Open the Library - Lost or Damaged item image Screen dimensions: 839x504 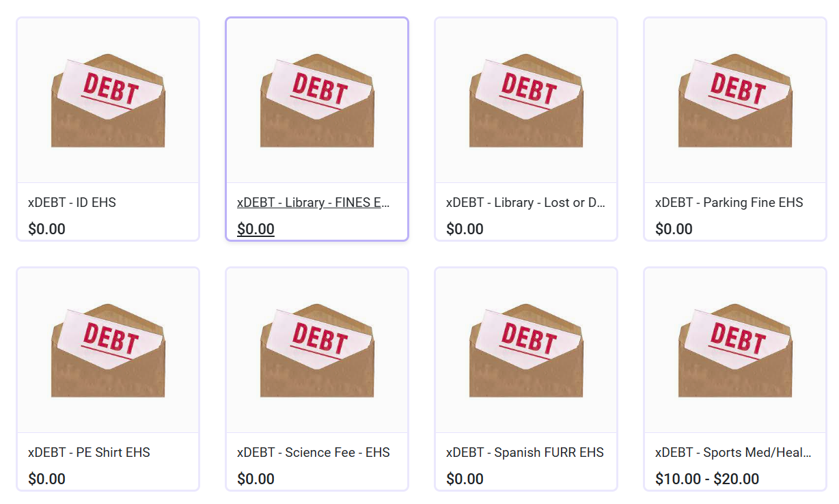point(525,99)
